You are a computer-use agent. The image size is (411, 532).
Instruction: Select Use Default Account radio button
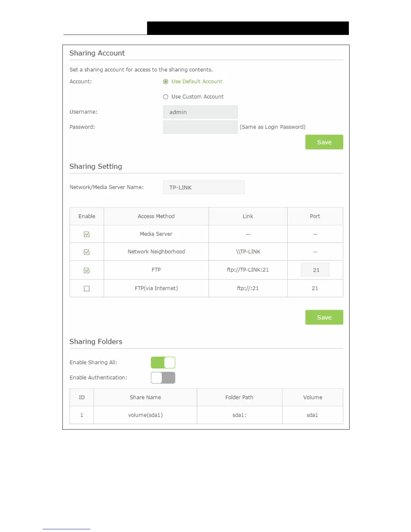166,82
